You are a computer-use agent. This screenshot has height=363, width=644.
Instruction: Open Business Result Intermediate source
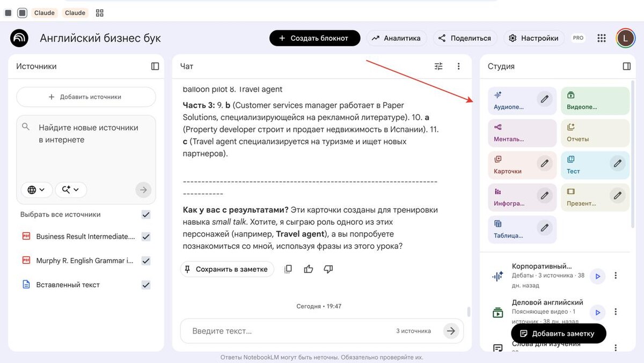85,236
